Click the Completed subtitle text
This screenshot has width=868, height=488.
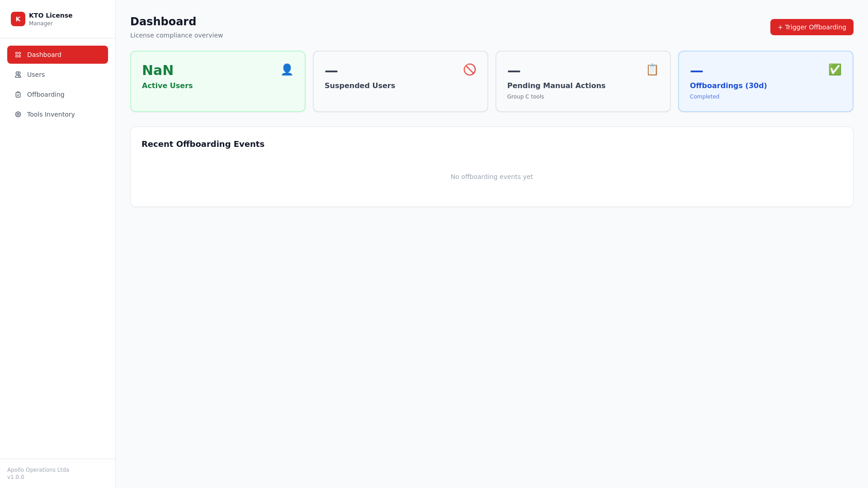pyautogui.click(x=704, y=97)
